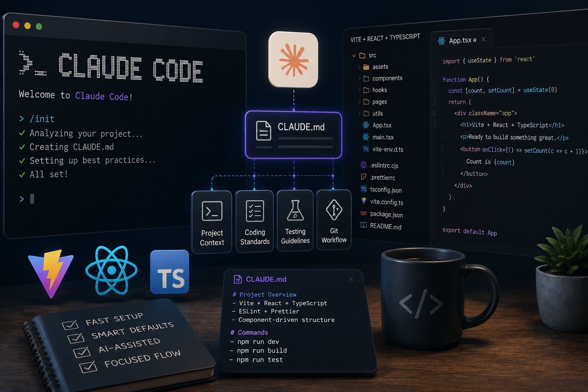Click npm icon beside package.json
Viewport: 588px width, 392px height.
pos(364,213)
